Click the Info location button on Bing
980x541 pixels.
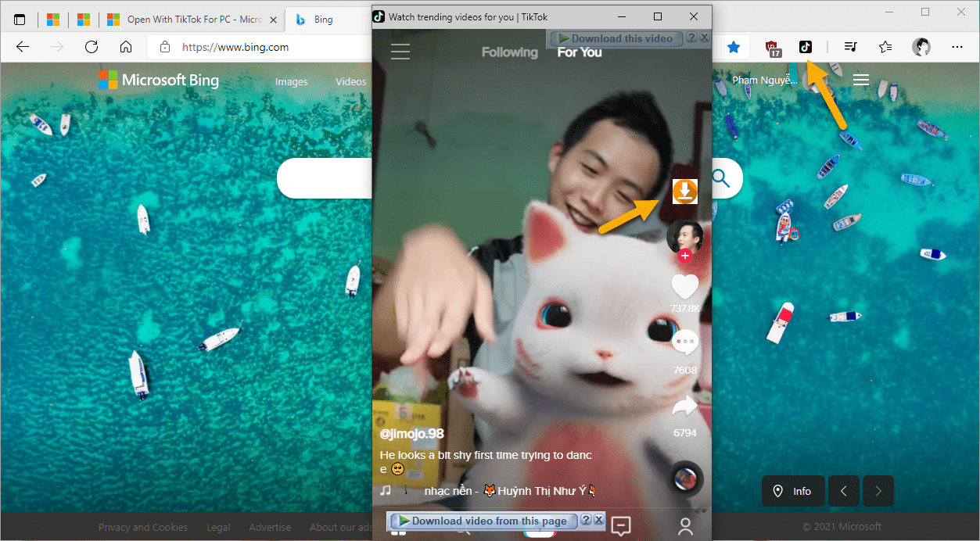coord(792,491)
